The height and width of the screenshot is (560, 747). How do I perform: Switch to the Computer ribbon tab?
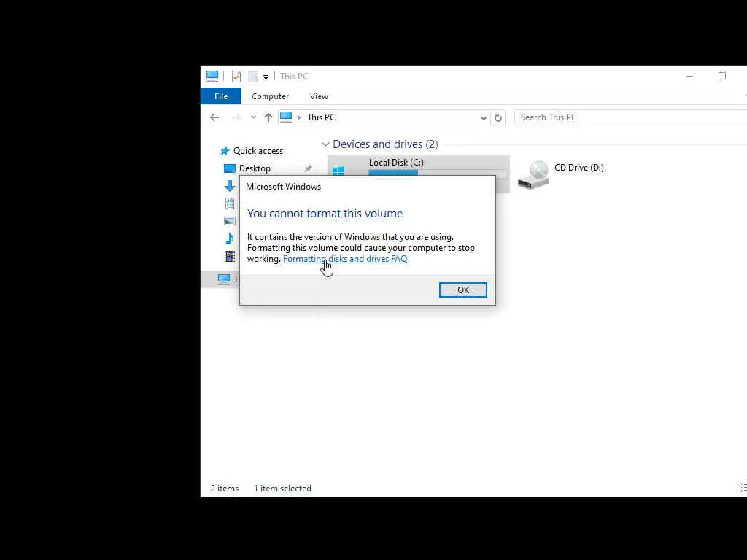[270, 96]
